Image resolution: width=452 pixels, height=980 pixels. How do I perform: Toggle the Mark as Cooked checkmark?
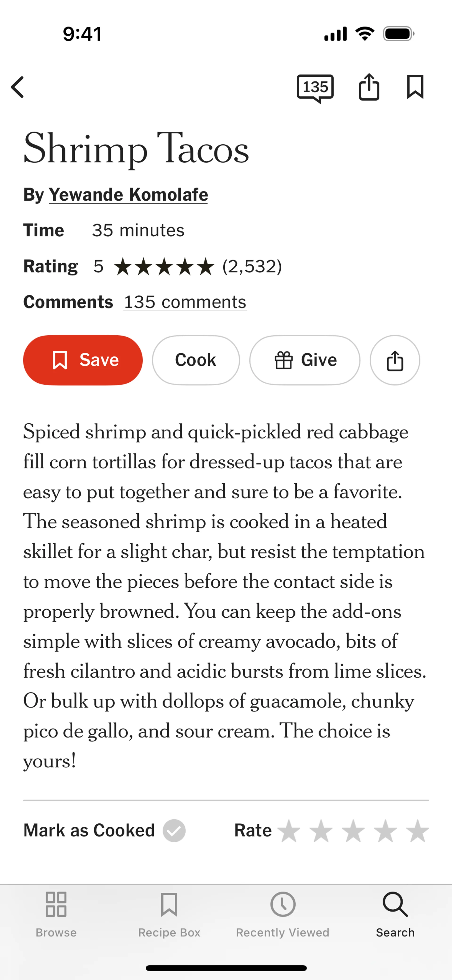pyautogui.click(x=174, y=830)
